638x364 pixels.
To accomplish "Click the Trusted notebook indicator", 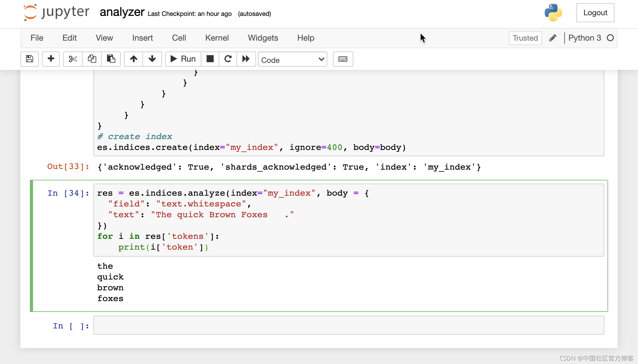I will click(x=525, y=38).
